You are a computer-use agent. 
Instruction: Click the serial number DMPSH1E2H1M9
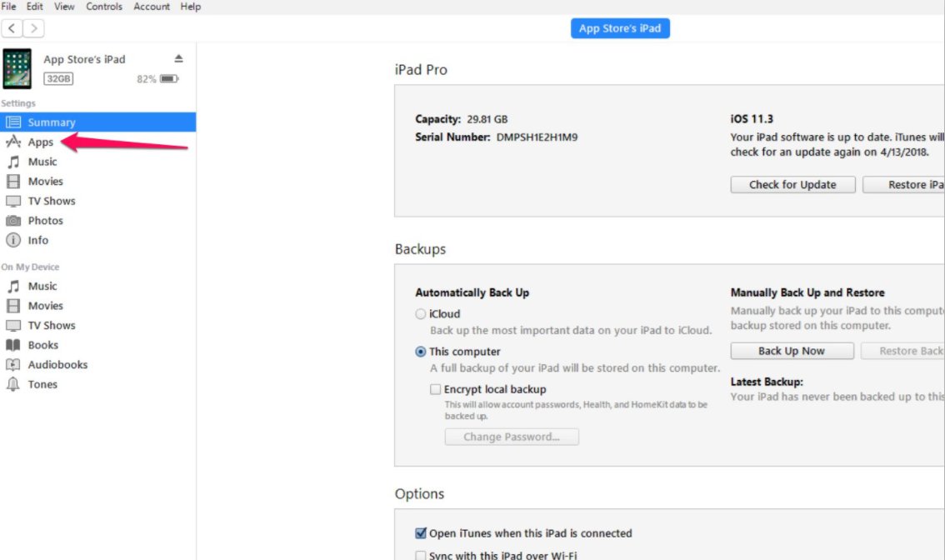[537, 137]
